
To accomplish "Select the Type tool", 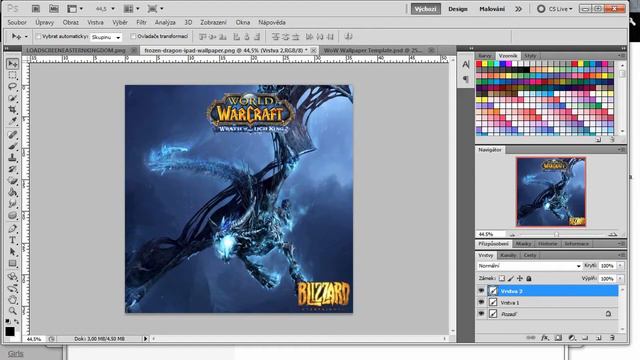I will pyautogui.click(x=13, y=240).
